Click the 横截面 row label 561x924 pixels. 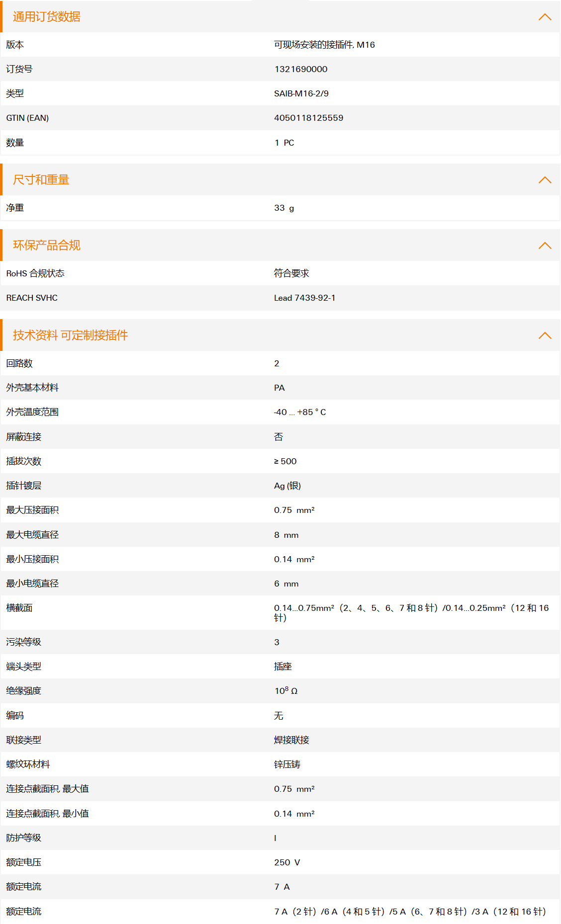[x=19, y=608]
